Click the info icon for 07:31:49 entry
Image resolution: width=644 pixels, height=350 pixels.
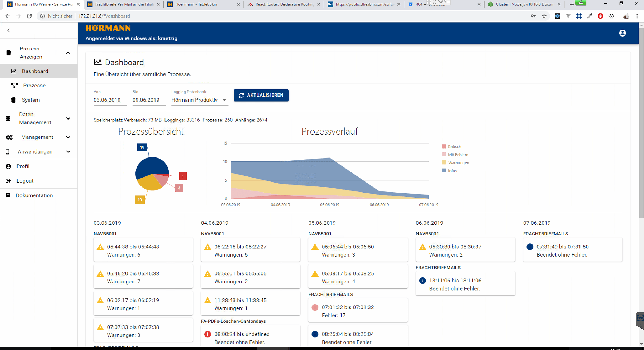pos(530,247)
